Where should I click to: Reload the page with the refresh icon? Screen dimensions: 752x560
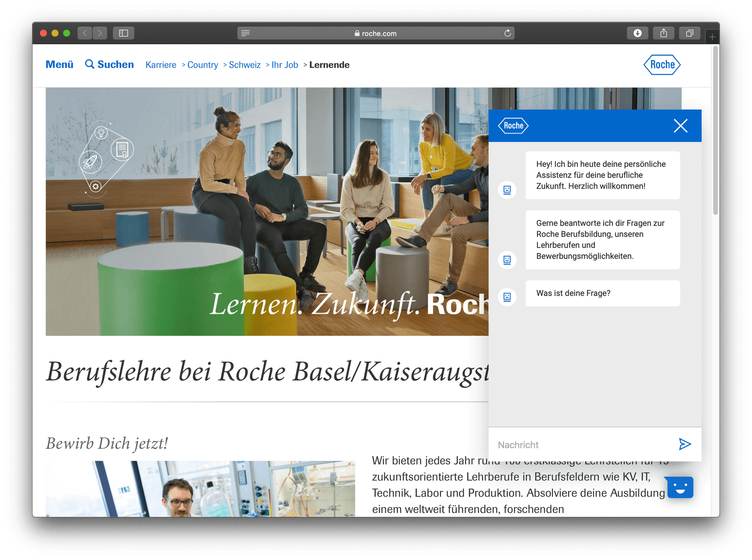point(507,33)
